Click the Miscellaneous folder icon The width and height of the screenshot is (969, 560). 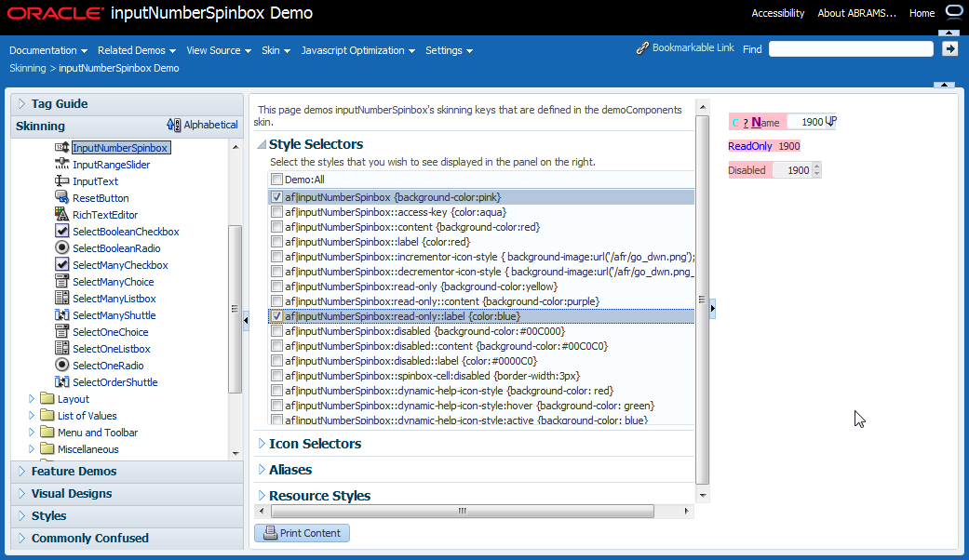[47, 448]
